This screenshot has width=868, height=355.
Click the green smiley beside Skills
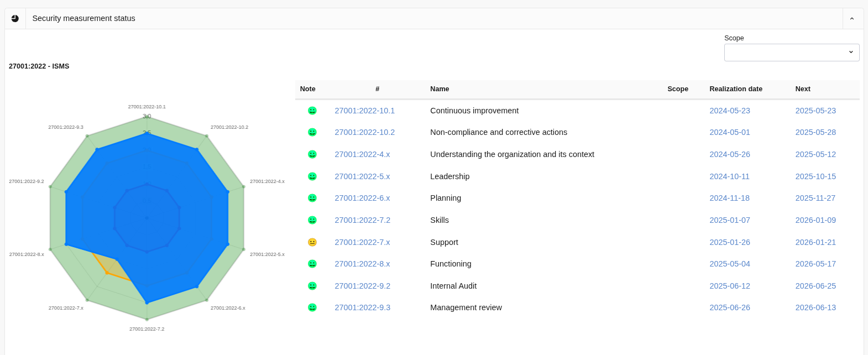click(x=312, y=220)
